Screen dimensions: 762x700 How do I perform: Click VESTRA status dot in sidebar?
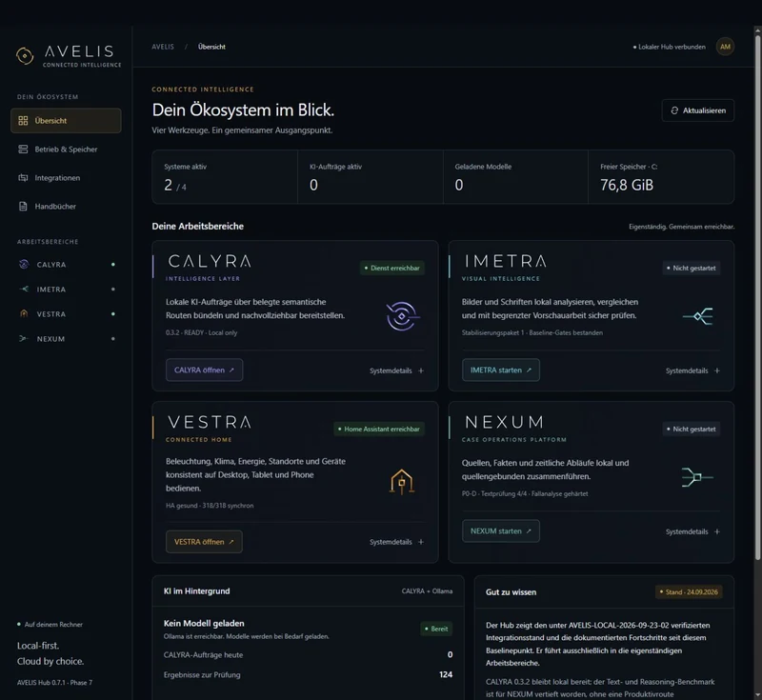click(113, 314)
